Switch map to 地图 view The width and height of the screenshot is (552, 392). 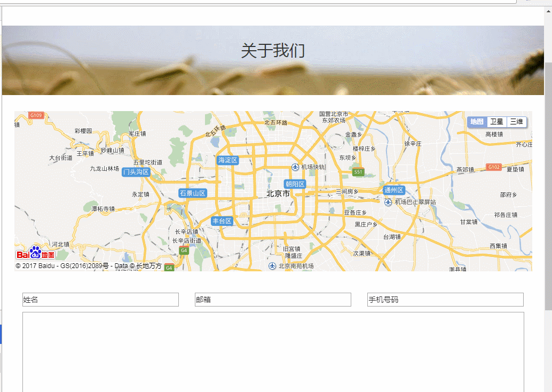[477, 122]
